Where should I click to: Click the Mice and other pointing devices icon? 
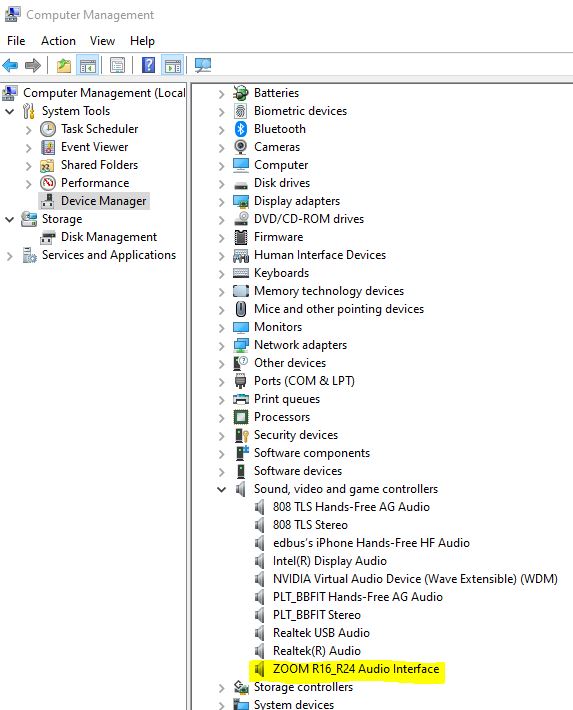241,309
